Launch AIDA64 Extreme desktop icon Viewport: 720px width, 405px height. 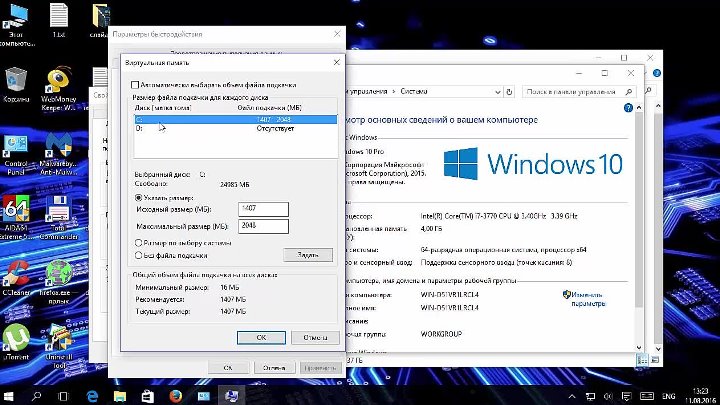(16, 218)
